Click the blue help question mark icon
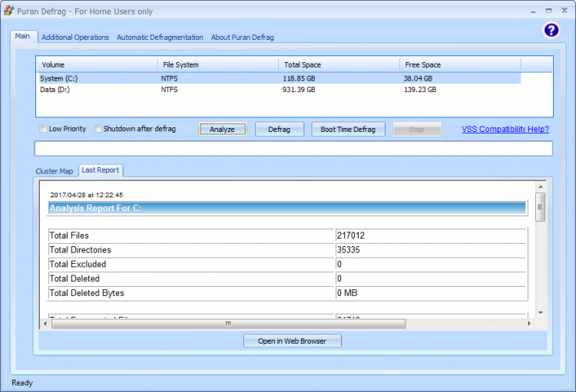 (551, 30)
